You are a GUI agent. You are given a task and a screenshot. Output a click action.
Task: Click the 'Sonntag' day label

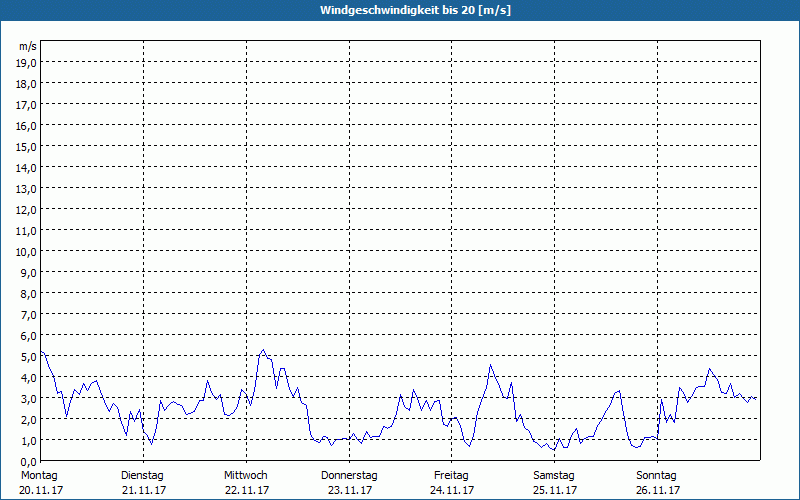[657, 476]
